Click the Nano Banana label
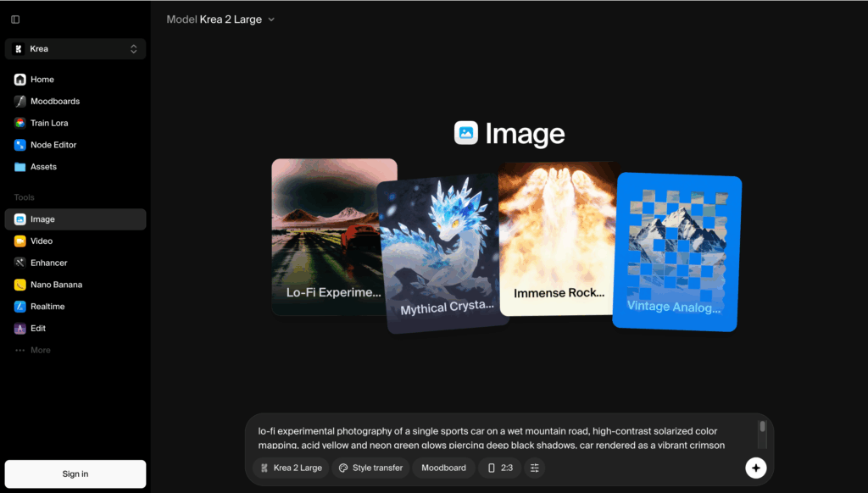868x493 pixels. click(57, 285)
